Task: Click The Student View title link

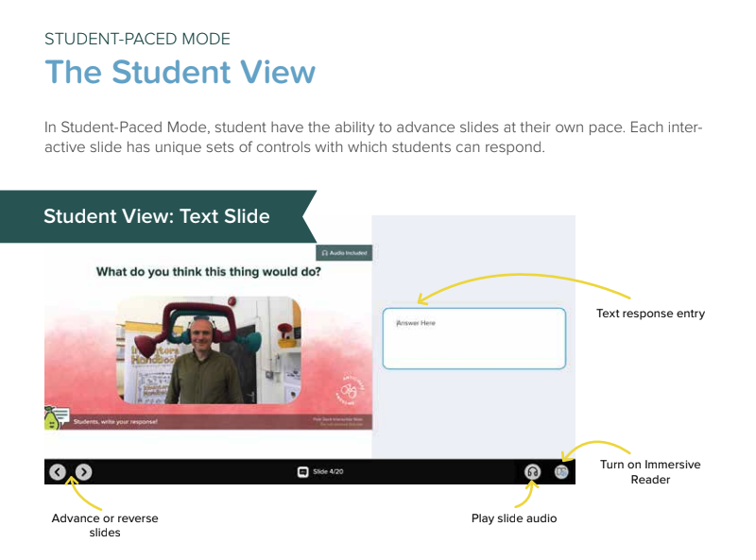Action: click(x=180, y=72)
